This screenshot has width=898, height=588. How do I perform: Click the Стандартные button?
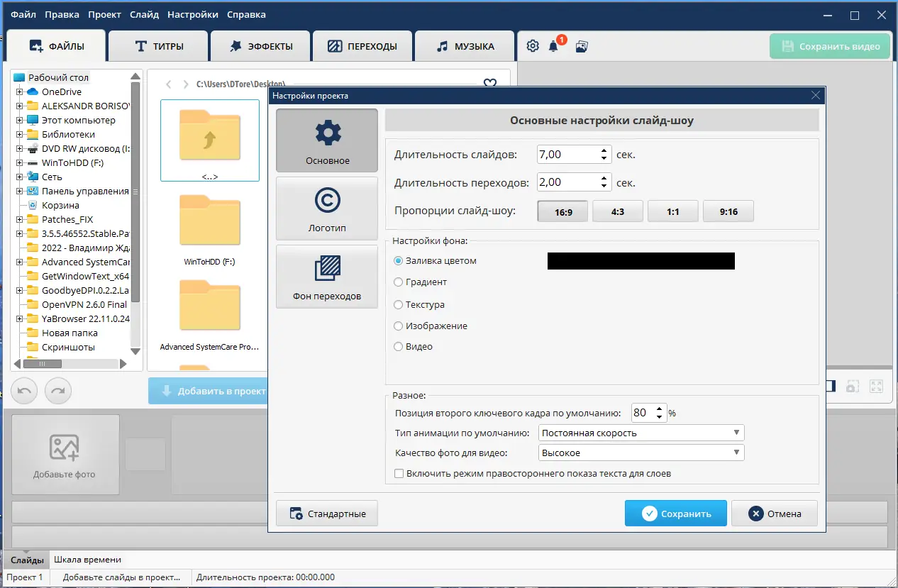pyautogui.click(x=327, y=514)
